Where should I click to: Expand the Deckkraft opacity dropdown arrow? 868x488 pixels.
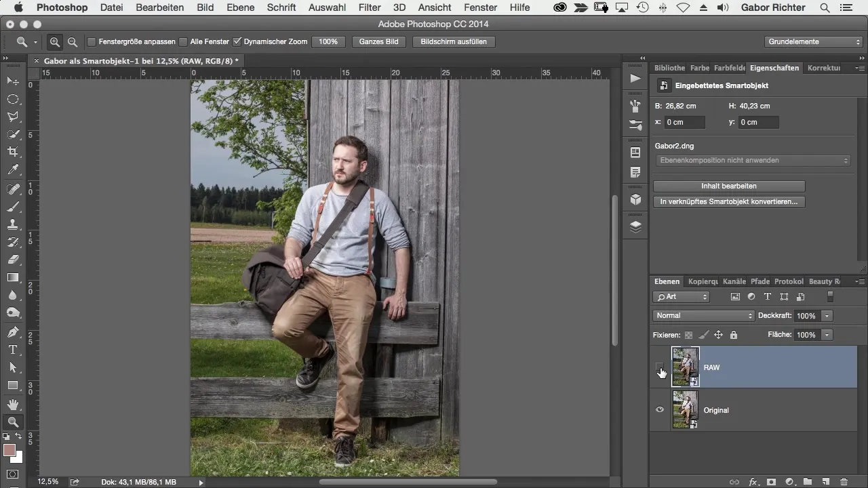tap(827, 316)
